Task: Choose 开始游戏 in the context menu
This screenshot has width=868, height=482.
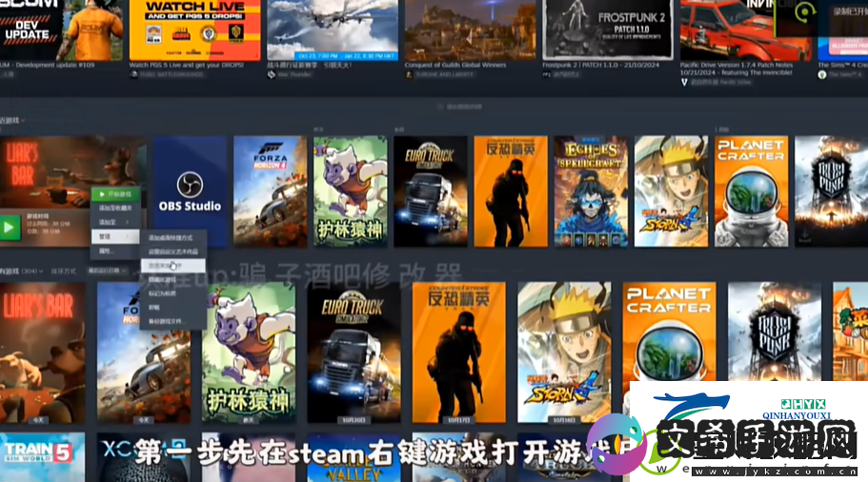Action: [115, 194]
